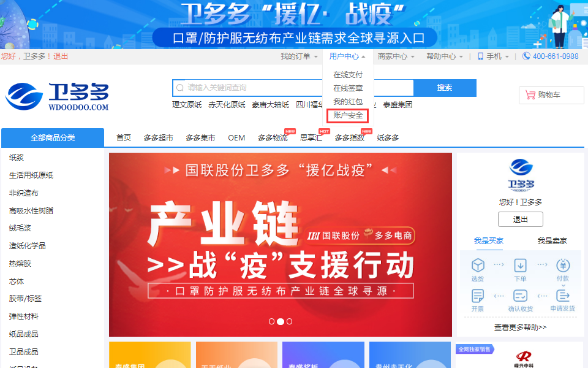Select 在线支付 from user menu

[x=348, y=75]
